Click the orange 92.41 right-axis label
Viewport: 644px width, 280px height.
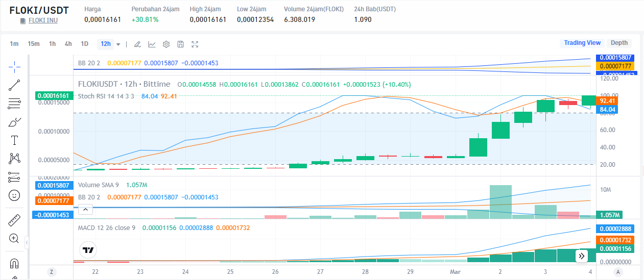click(607, 101)
